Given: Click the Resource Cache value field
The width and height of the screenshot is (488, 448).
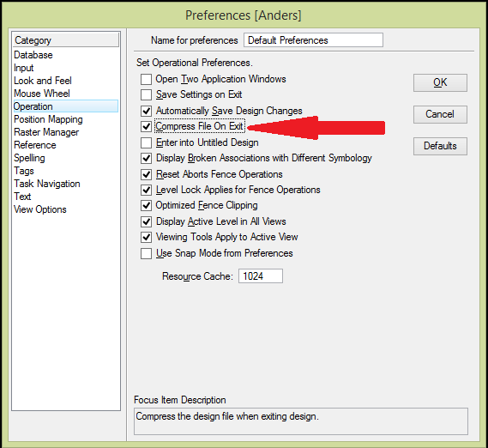Looking at the screenshot, I should pos(261,276).
